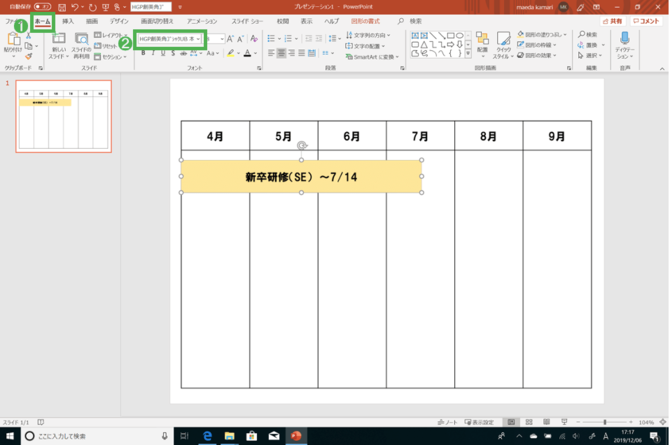Click Reset (リセット) slide button
Screen dimensions: 670x445
pos(106,46)
